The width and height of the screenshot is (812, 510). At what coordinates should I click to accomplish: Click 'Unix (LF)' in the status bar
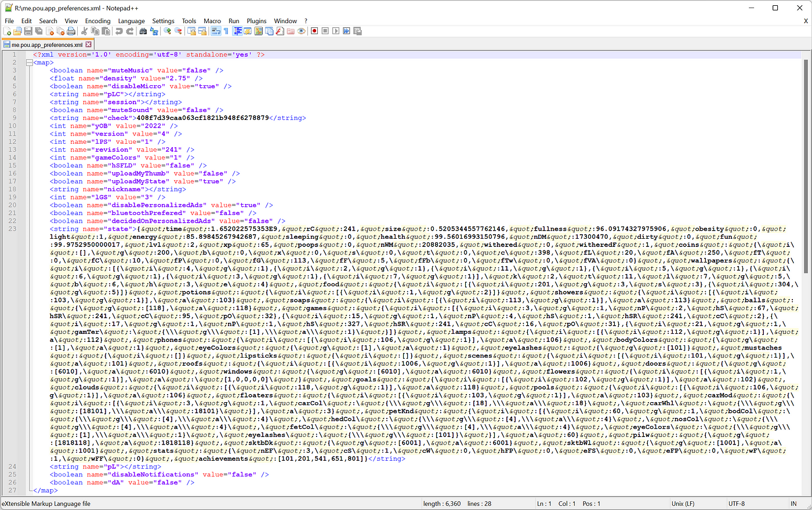[683, 504]
